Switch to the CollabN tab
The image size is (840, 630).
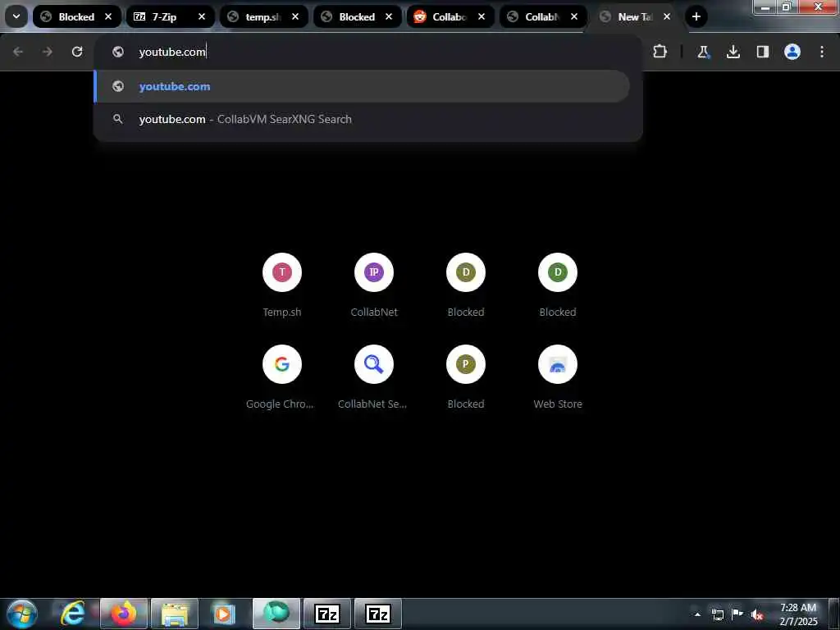point(543,16)
